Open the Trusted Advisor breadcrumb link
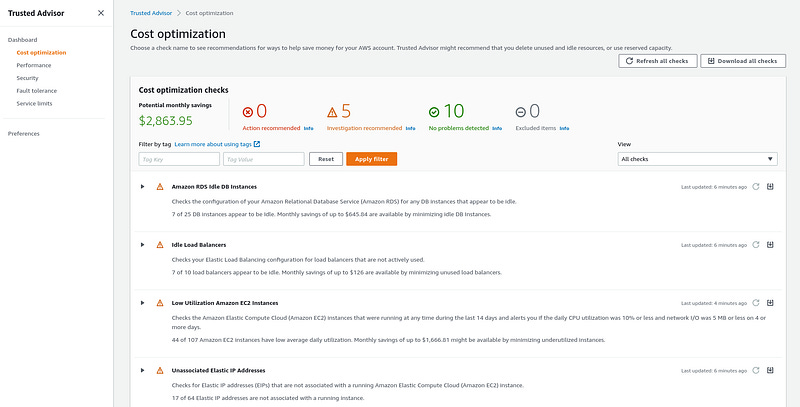The width and height of the screenshot is (800, 407). tap(151, 13)
